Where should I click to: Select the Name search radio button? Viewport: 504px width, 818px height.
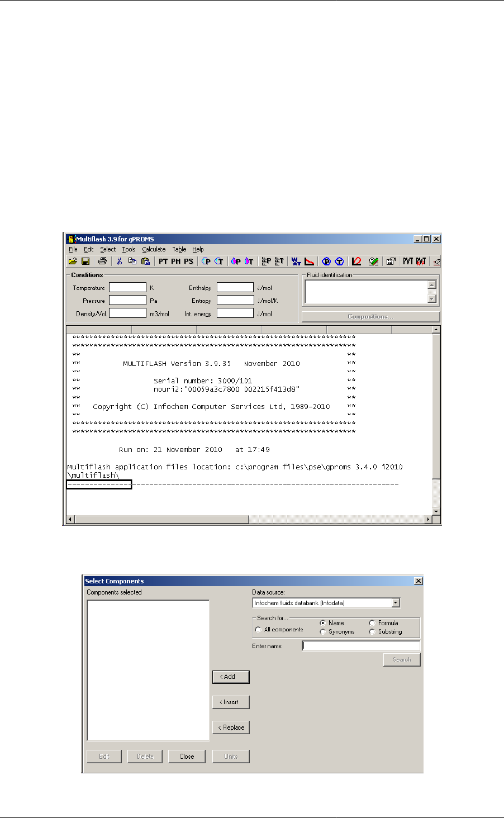click(x=322, y=623)
